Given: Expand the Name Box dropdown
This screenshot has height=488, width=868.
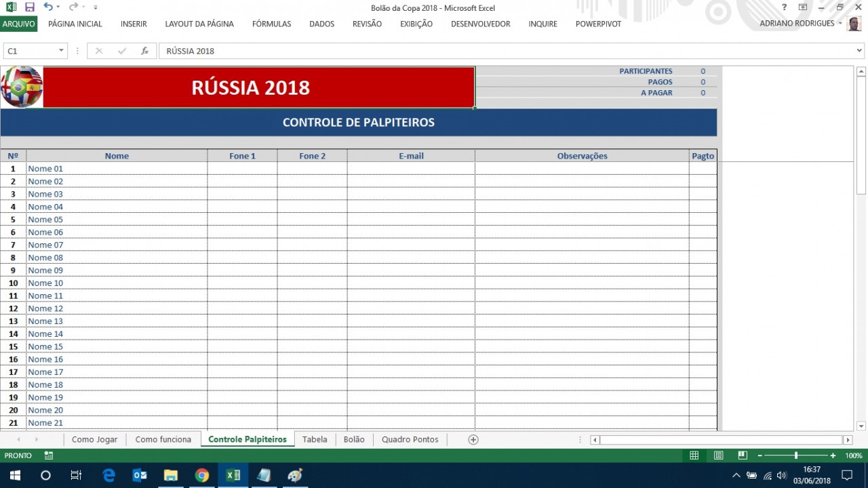Looking at the screenshot, I should pyautogui.click(x=61, y=51).
